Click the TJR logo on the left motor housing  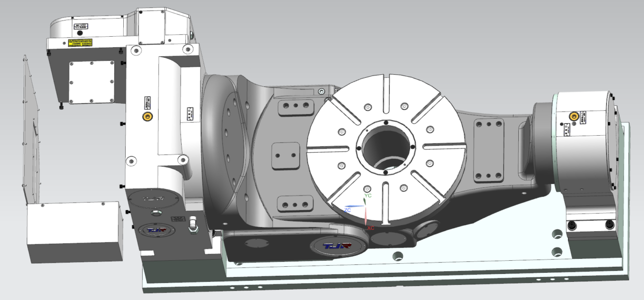[156, 230]
